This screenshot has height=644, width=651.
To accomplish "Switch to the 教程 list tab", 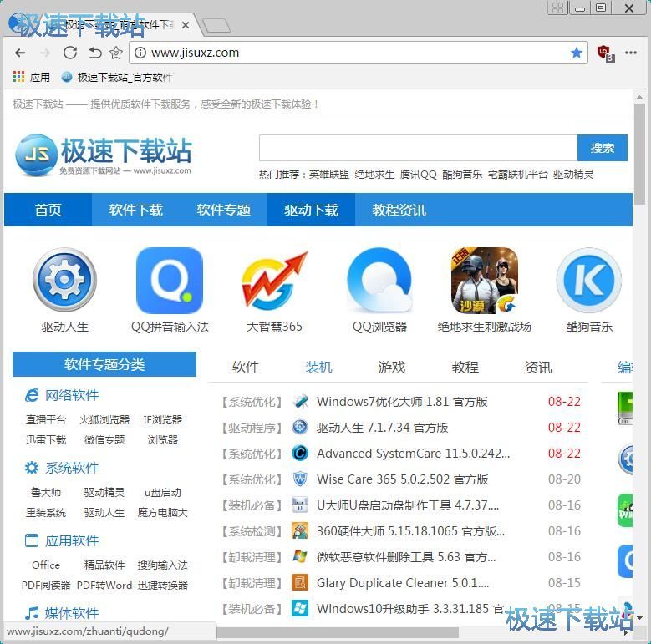I will click(465, 367).
